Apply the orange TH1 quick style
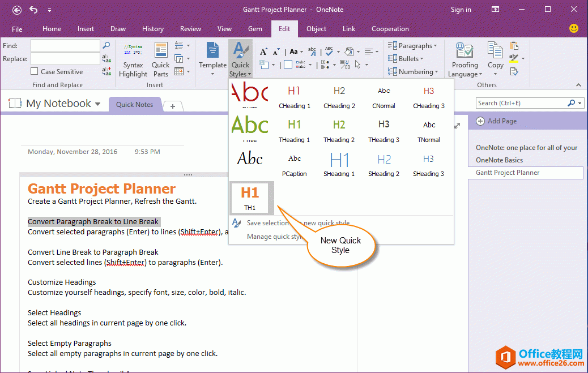This screenshot has height=373, width=588. click(250, 198)
